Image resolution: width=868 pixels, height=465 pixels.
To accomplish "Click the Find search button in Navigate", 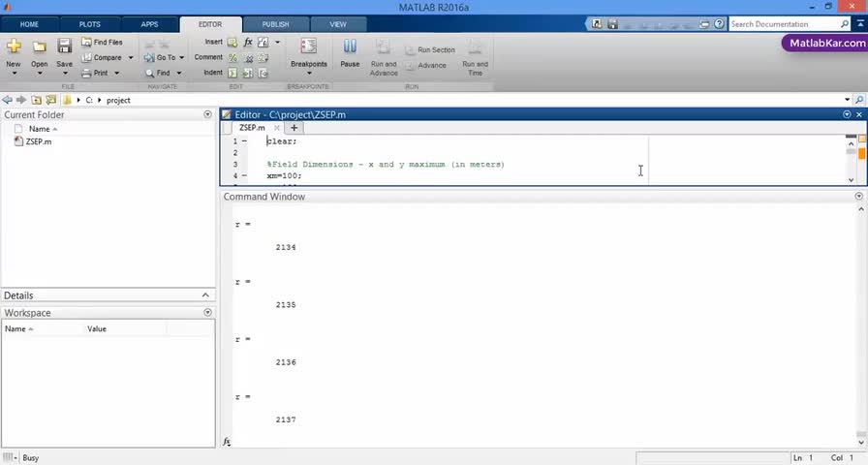I will [158, 73].
